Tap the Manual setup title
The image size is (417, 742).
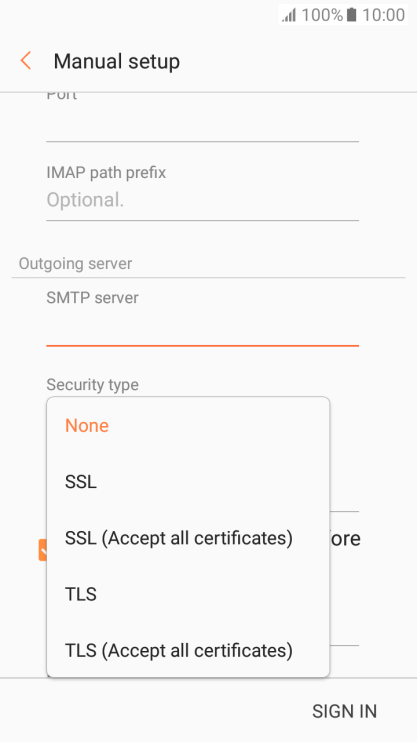tap(116, 62)
